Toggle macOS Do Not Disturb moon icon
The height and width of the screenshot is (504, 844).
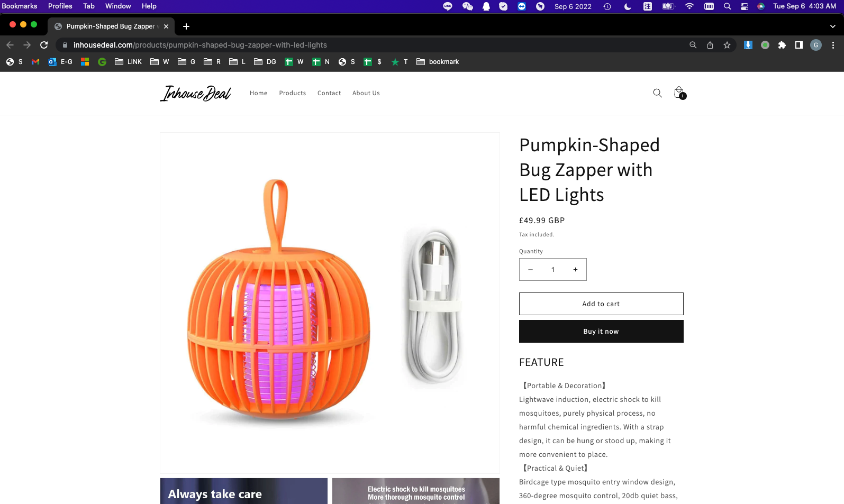[628, 6]
